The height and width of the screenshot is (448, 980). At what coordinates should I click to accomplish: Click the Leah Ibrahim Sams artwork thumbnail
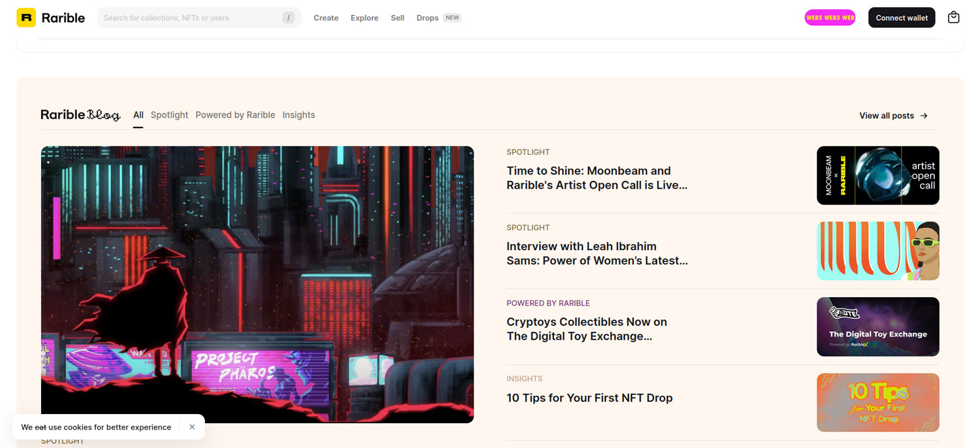coord(878,251)
